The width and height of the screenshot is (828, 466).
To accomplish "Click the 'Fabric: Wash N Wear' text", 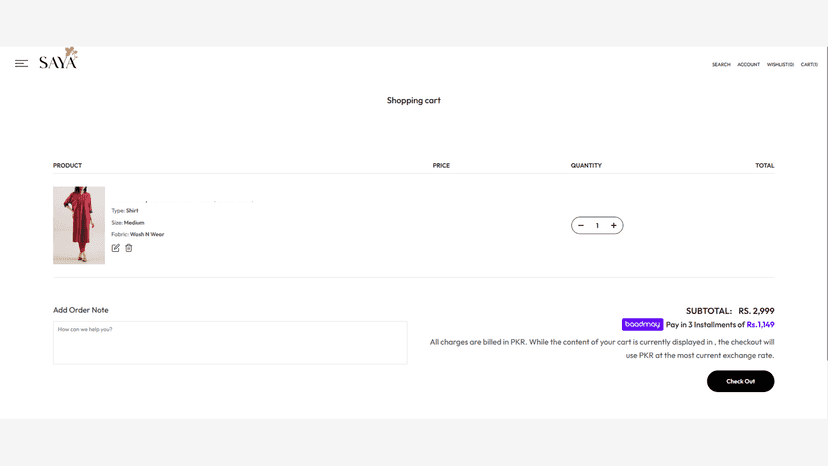I will tap(138, 234).
